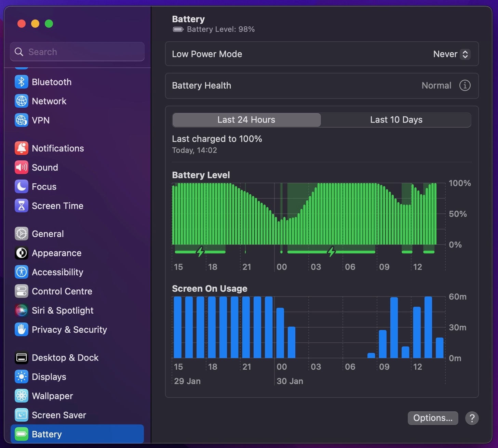
Task: Open Control Centre icon
Action: (x=22, y=291)
